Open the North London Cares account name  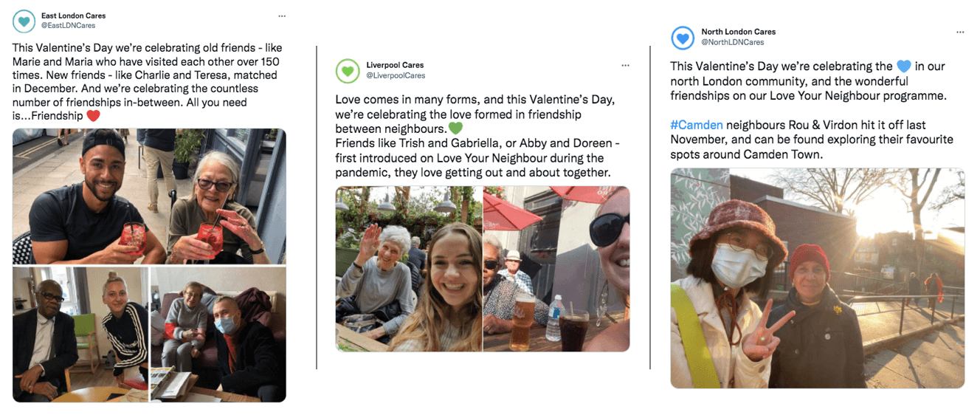(x=738, y=32)
